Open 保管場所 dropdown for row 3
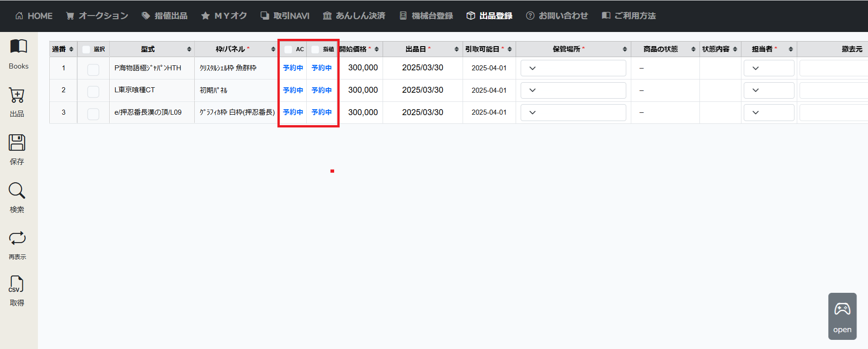This screenshot has height=349, width=868. (x=573, y=112)
